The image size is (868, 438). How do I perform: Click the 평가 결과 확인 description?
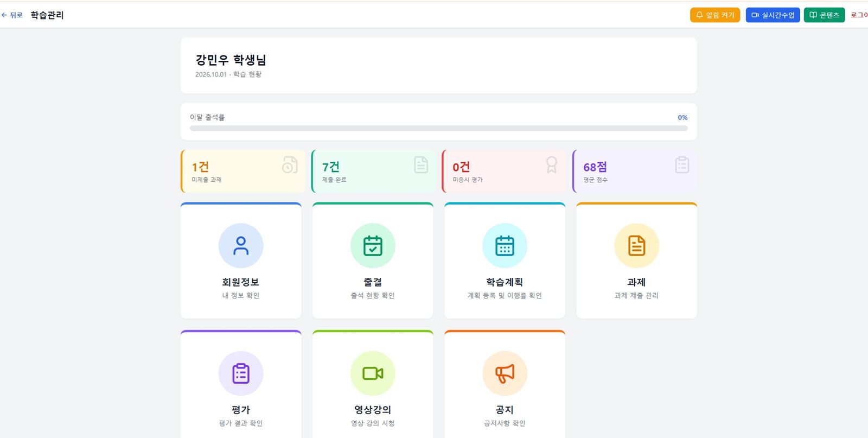tap(241, 423)
